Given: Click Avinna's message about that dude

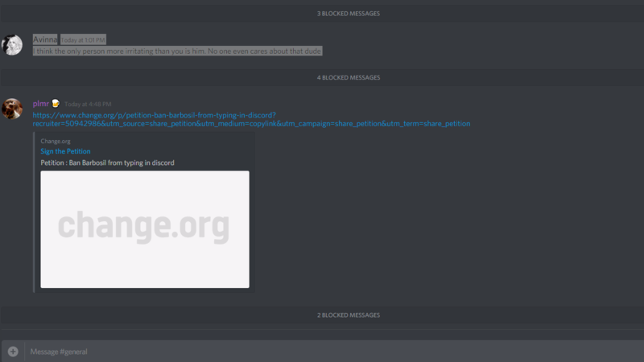Looking at the screenshot, I should 177,51.
